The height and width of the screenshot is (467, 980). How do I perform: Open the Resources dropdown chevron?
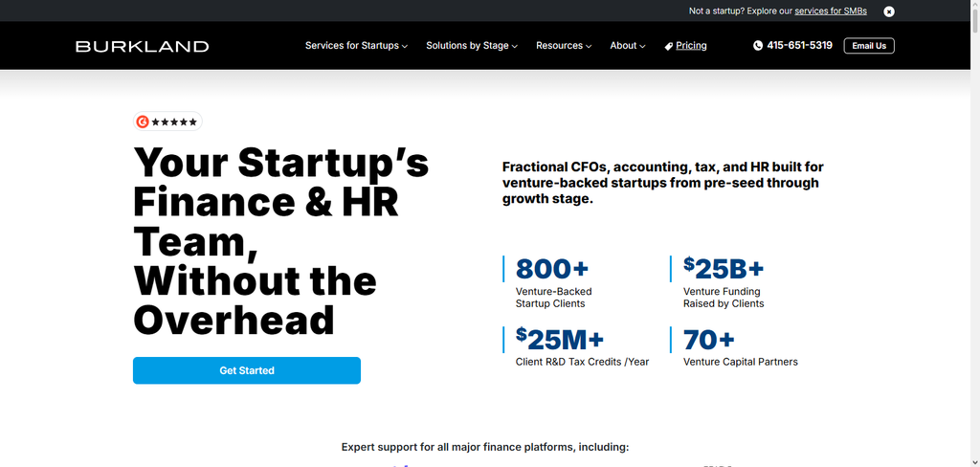589,46
